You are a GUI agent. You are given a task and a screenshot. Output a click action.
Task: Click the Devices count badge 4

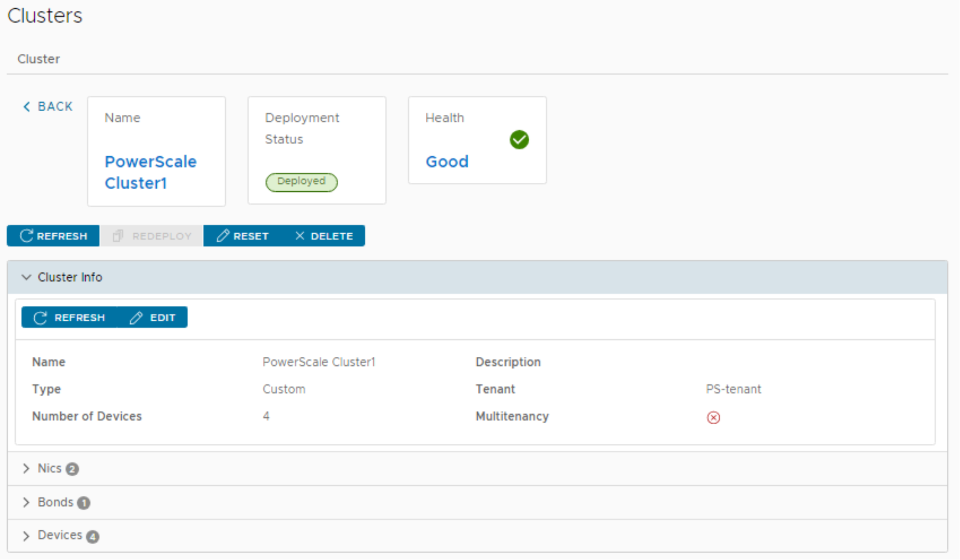pos(93,537)
